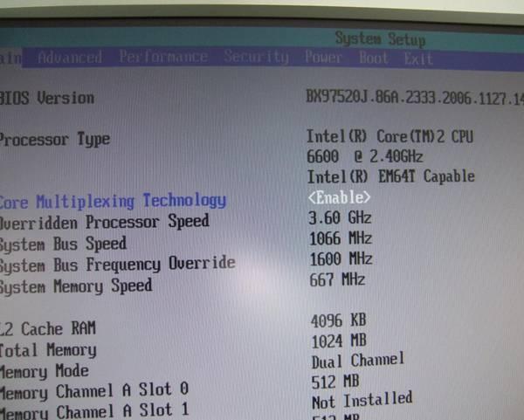Open the Exit menu
Viewport: 524px width, 420px height.
click(418, 59)
